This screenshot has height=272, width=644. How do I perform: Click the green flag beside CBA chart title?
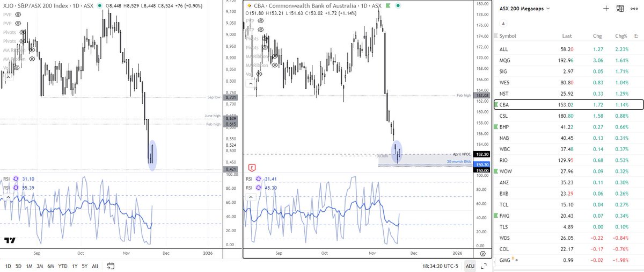389,5
